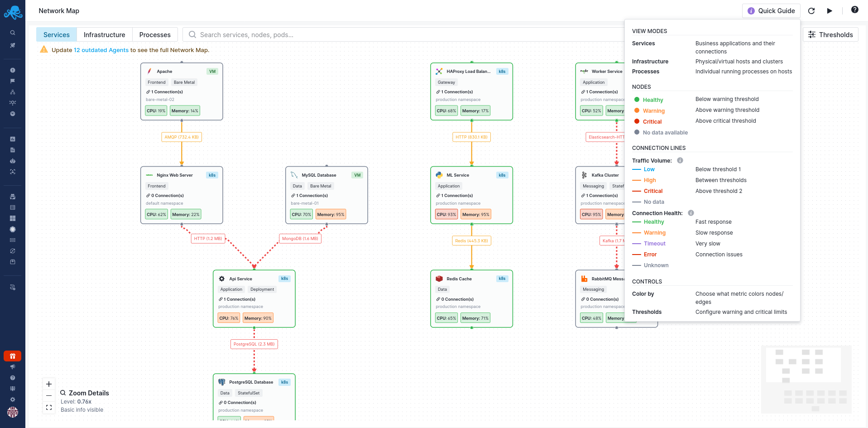This screenshot has height=428, width=868.
Task: Open the Thresholds settings button
Action: click(x=830, y=35)
